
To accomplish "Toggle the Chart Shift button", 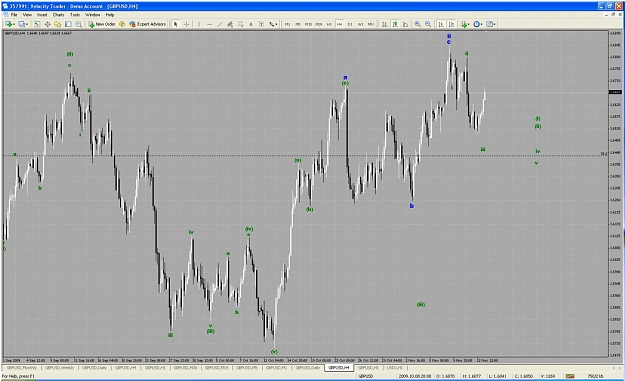I will click(x=451, y=24).
